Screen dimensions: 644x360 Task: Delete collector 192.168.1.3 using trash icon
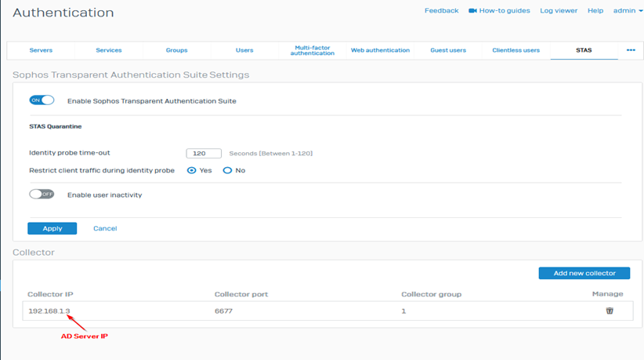[609, 311]
